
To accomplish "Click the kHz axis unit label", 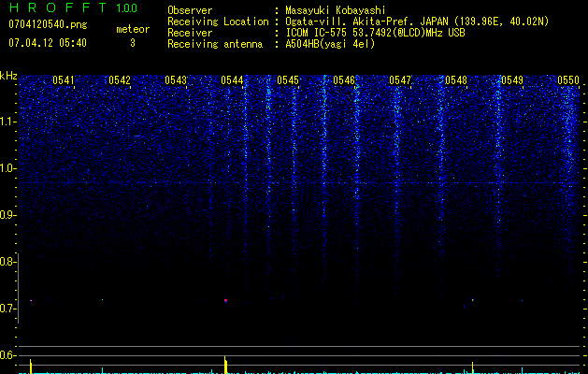I will pos(8,76).
